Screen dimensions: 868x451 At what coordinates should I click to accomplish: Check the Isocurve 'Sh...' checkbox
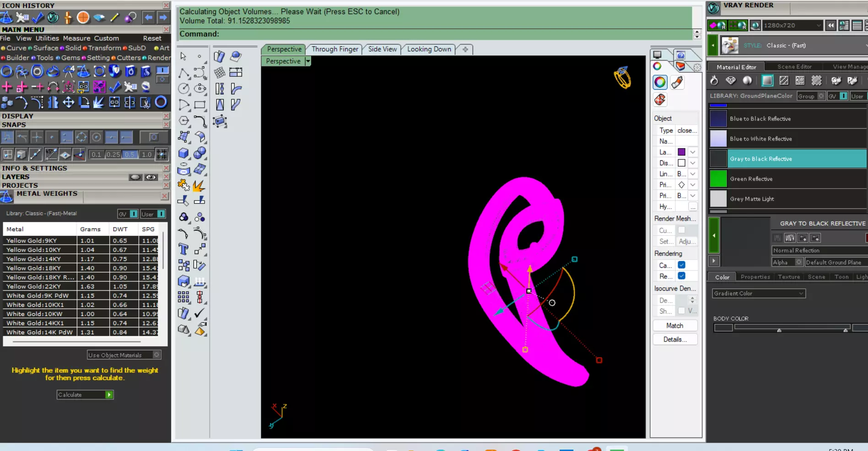(x=681, y=311)
